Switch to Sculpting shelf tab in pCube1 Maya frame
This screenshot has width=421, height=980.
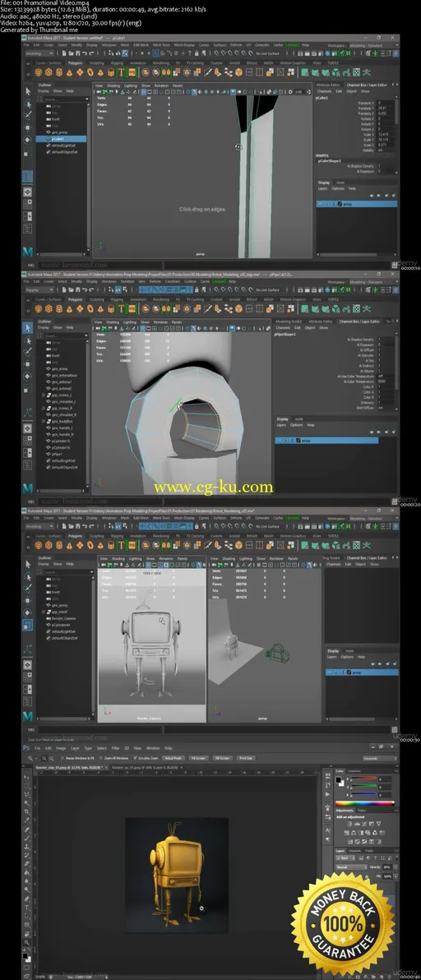tap(97, 63)
